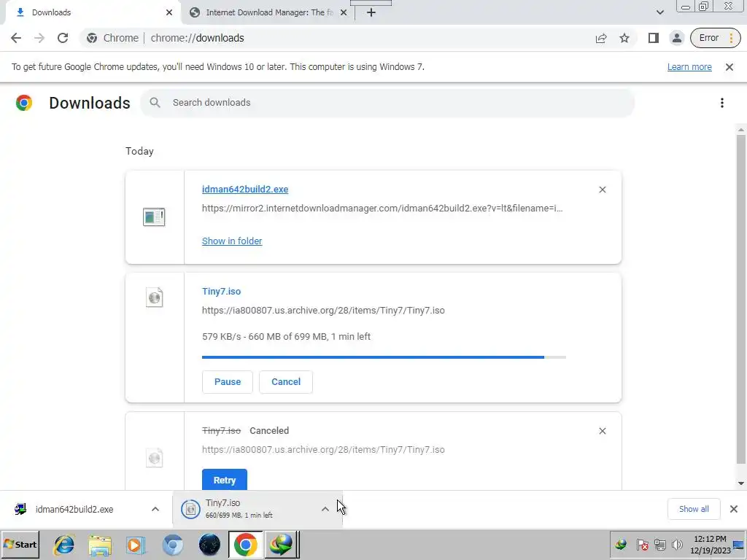
Task: Open the clock showing 12:12 PM
Action: (x=710, y=545)
